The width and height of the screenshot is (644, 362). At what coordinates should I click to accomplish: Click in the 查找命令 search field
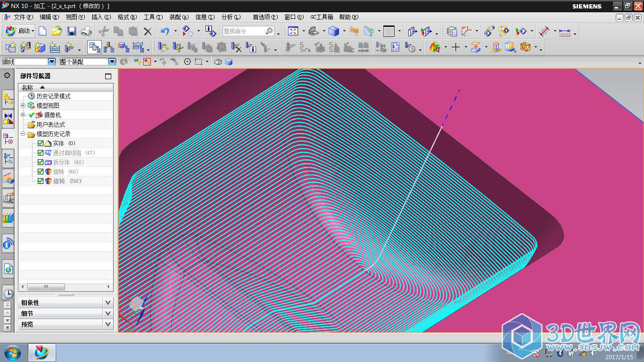[248, 31]
